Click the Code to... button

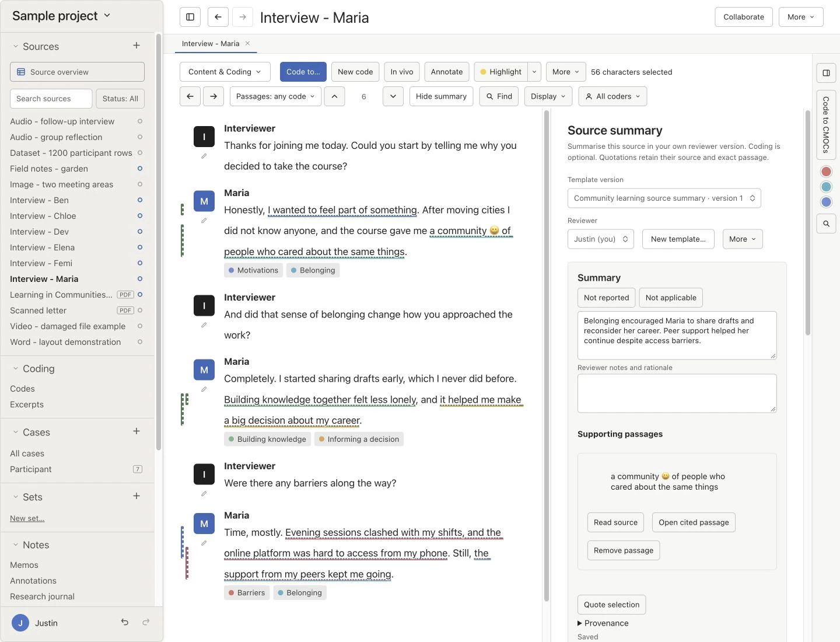coord(303,72)
